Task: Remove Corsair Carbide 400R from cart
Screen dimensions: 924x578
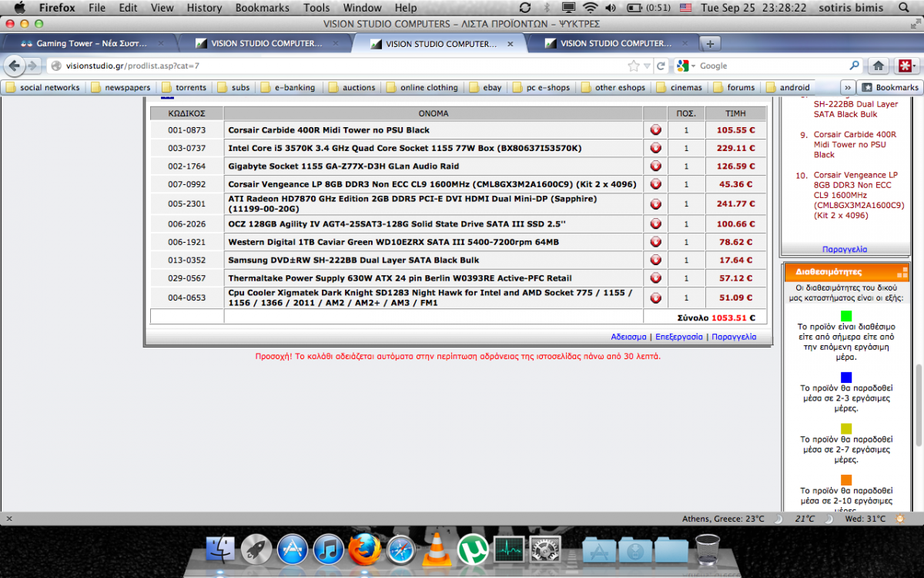Action: (655, 130)
